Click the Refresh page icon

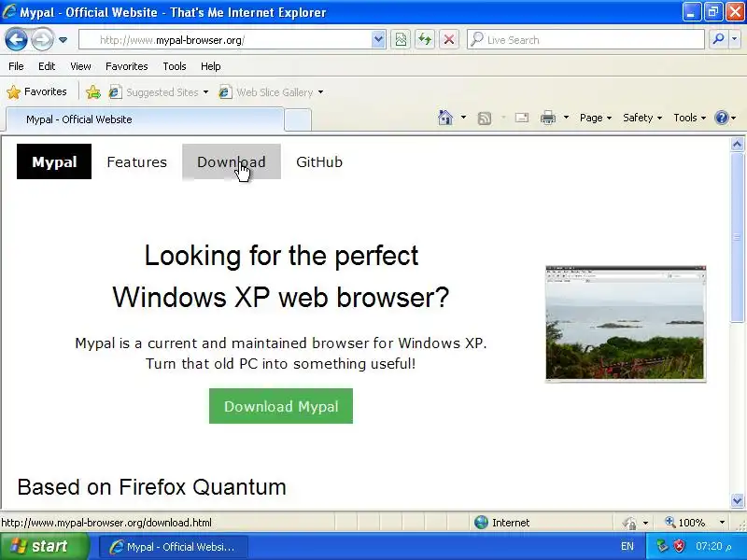425,40
